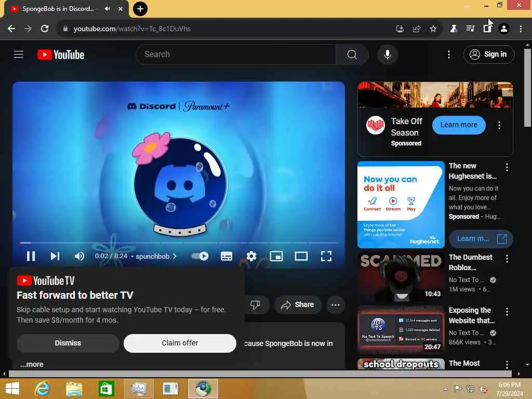Open a new browser tab
The width and height of the screenshot is (532, 399).
pos(140,9)
